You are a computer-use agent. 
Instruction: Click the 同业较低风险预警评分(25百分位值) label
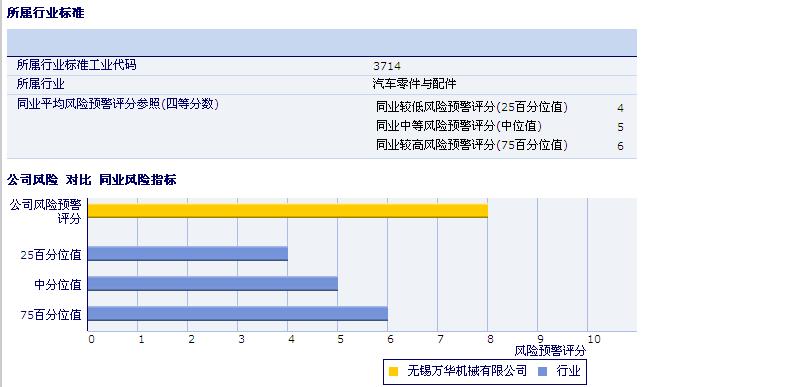click(472, 107)
